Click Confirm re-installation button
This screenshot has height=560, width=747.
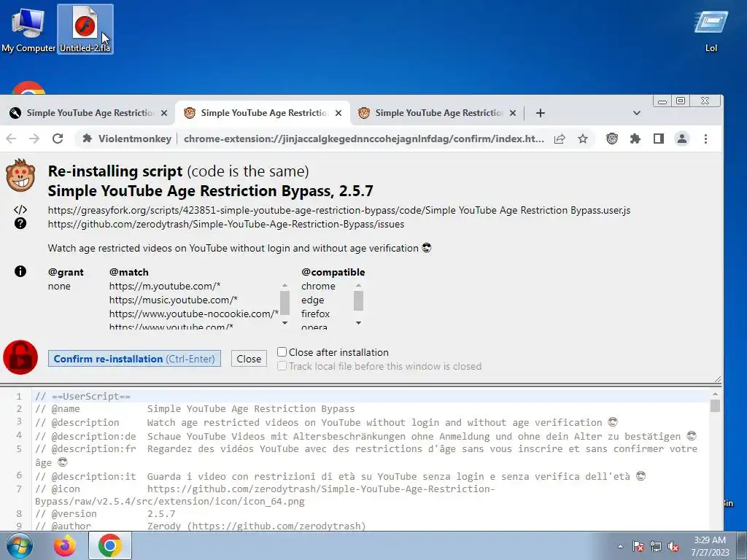pyautogui.click(x=134, y=359)
